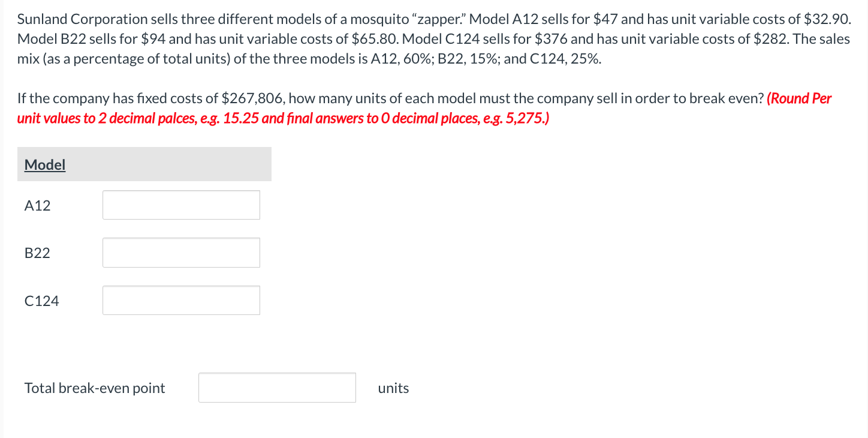868x438 pixels.
Task: Click the A12 answer input field
Action: tap(181, 205)
